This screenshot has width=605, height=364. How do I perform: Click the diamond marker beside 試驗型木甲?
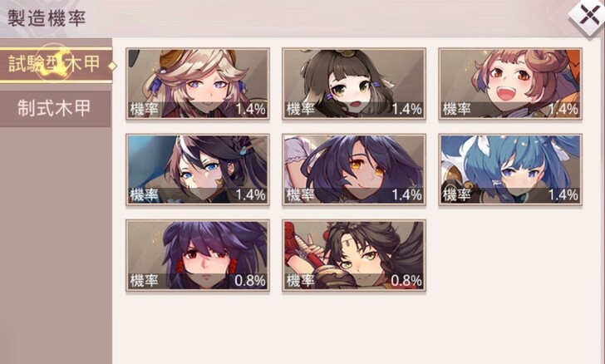point(112,66)
